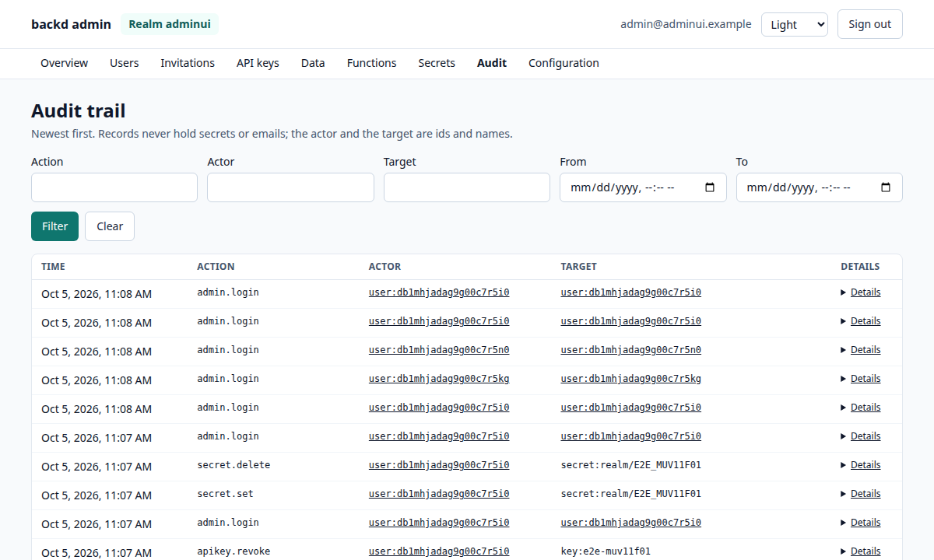Click the From date-time field
The image size is (934, 560).
coord(643,187)
